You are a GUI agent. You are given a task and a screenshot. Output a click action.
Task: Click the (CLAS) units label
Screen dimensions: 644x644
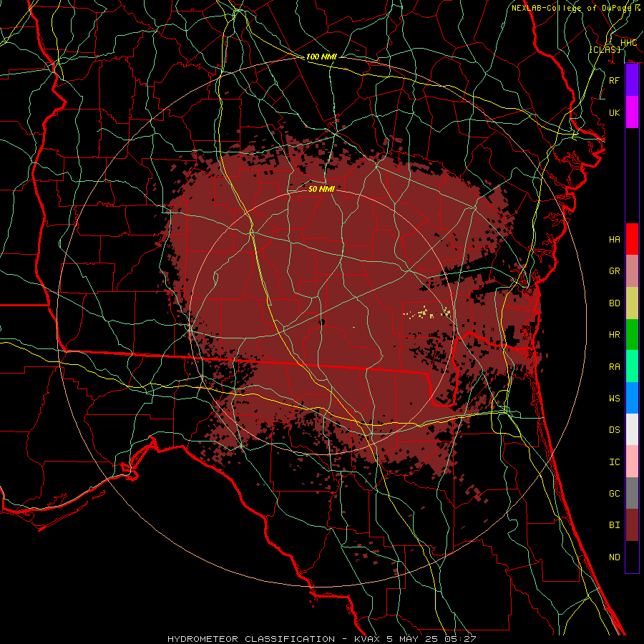click(x=605, y=49)
